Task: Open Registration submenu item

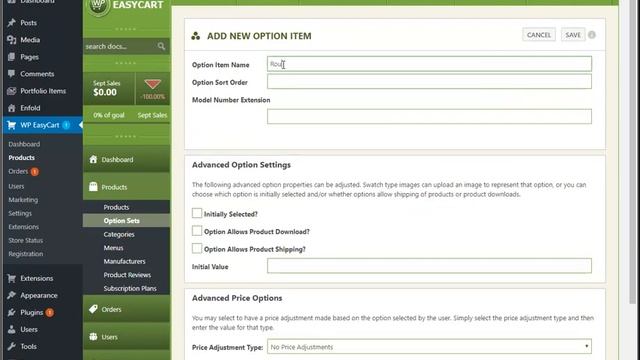Action: [26, 254]
